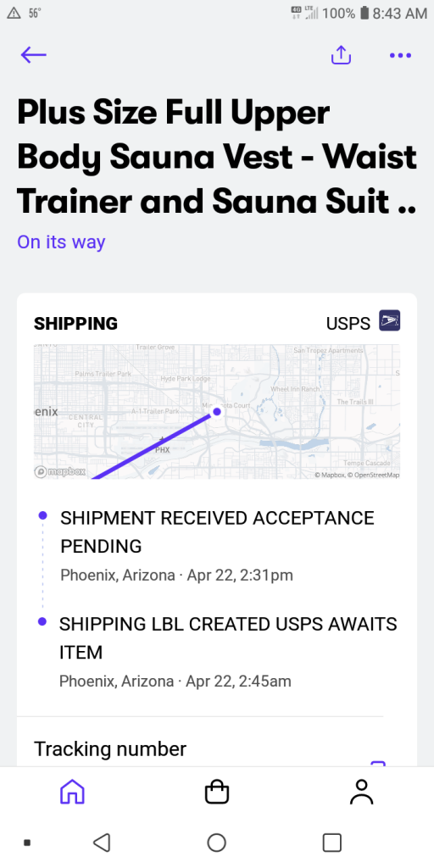434x868 pixels.
Task: Tap the "On its way" status text
Action: 61,242
